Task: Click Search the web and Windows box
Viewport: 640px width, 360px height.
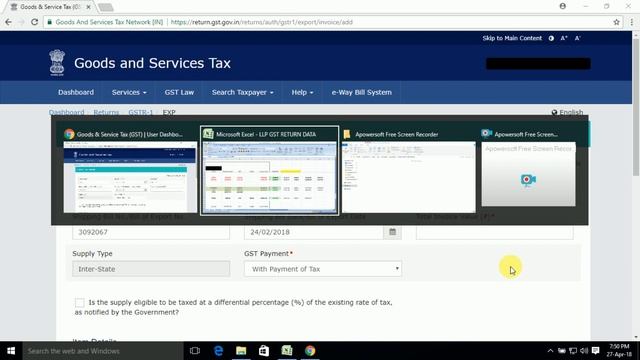Action: coord(103,351)
